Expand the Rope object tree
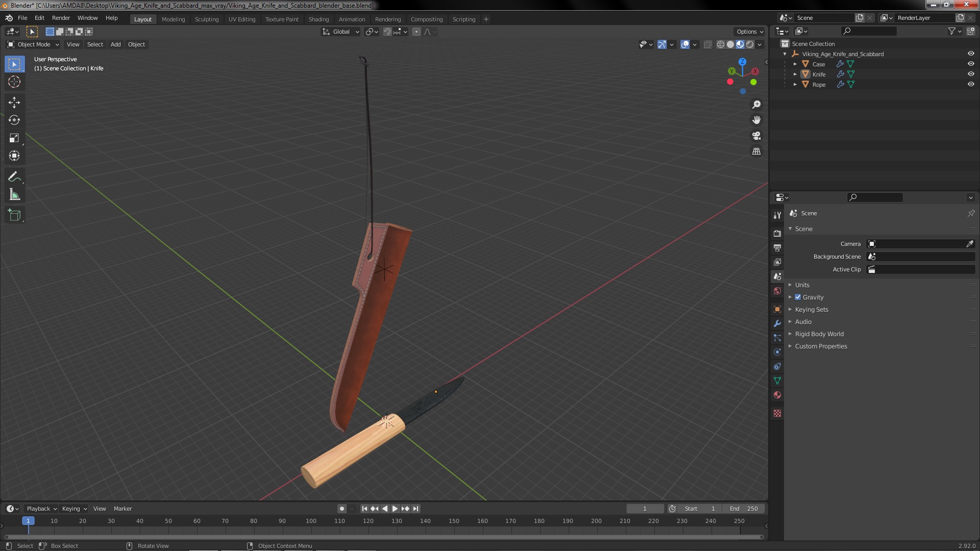 tap(795, 85)
